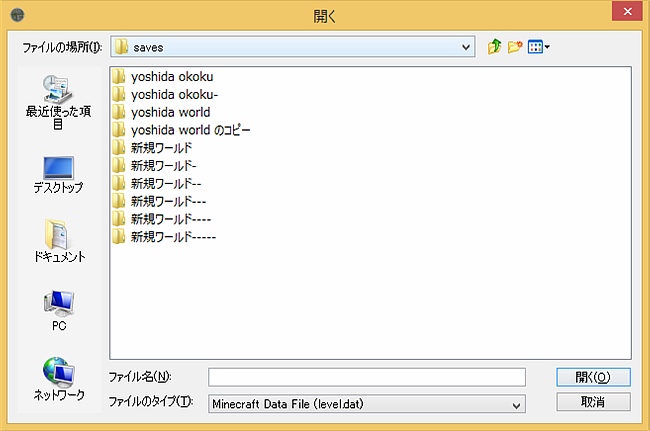Select the folder icon of 新規ワールド-----
The height and width of the screenshot is (431, 650).
pyautogui.click(x=119, y=237)
